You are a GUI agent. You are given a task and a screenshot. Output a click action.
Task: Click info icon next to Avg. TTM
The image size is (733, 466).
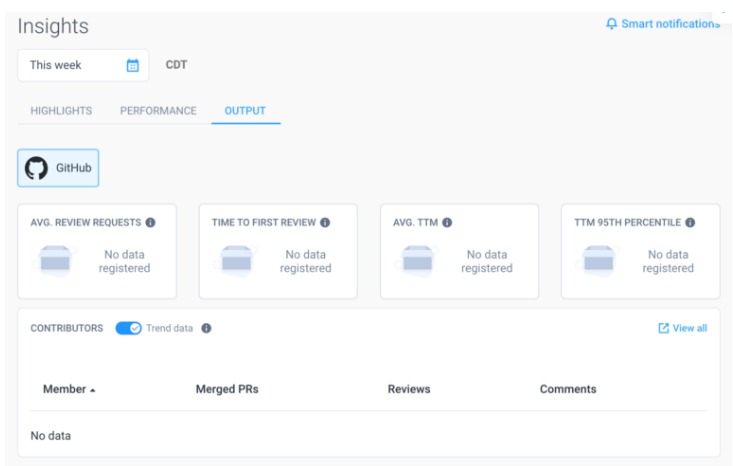tap(447, 222)
